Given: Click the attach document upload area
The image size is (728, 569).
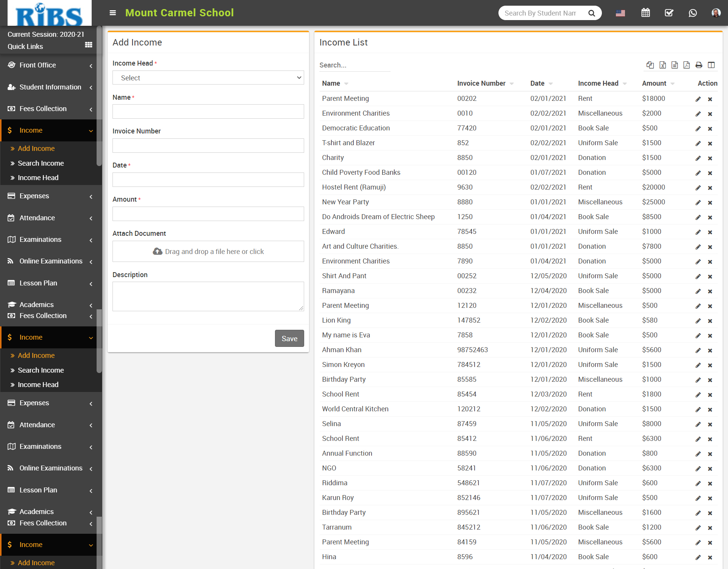Looking at the screenshot, I should coord(208,251).
